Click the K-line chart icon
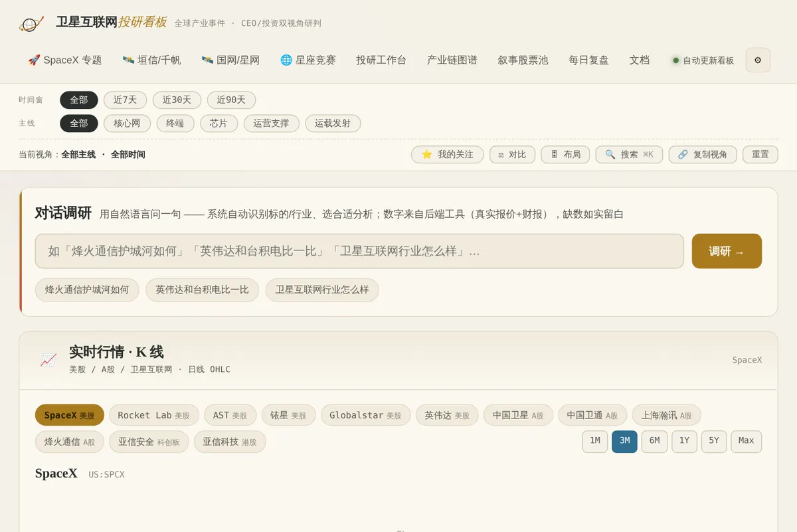Image resolution: width=797 pixels, height=532 pixels. (48, 360)
